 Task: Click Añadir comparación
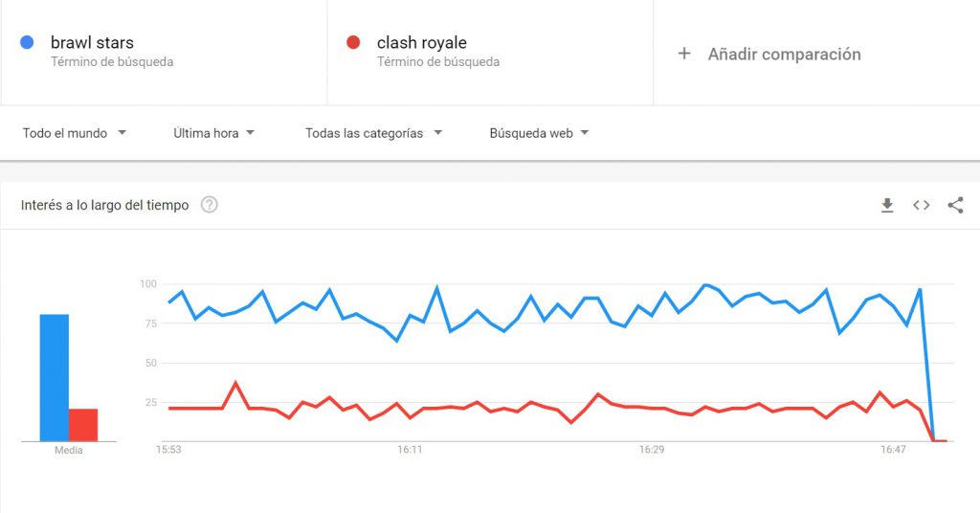coord(784,55)
